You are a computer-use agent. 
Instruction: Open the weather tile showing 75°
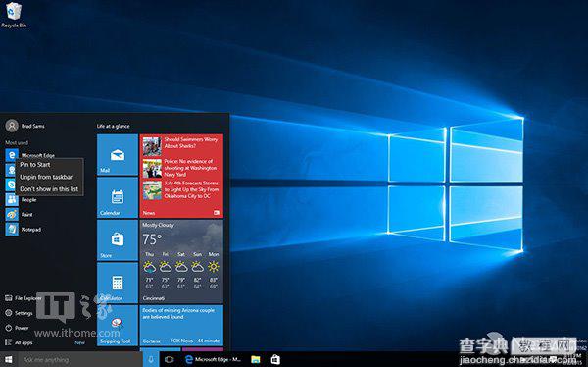(x=181, y=261)
